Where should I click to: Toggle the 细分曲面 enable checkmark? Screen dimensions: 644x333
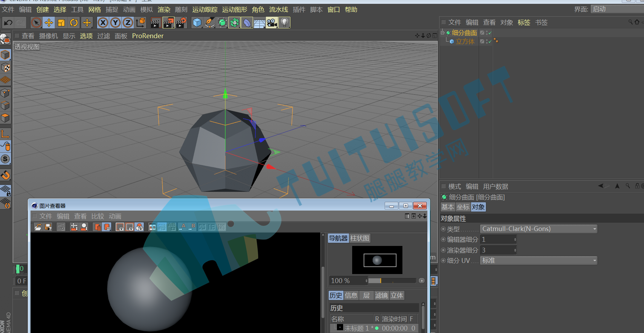pyautogui.click(x=490, y=33)
